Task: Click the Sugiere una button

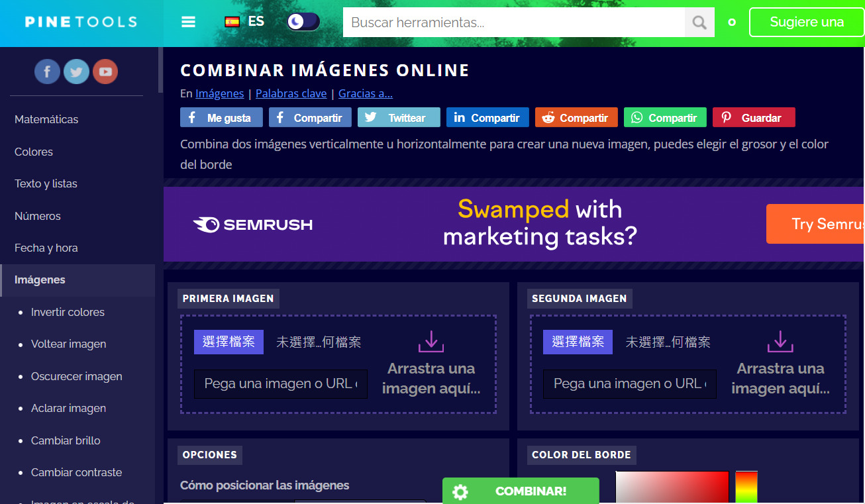Action: 806,23
